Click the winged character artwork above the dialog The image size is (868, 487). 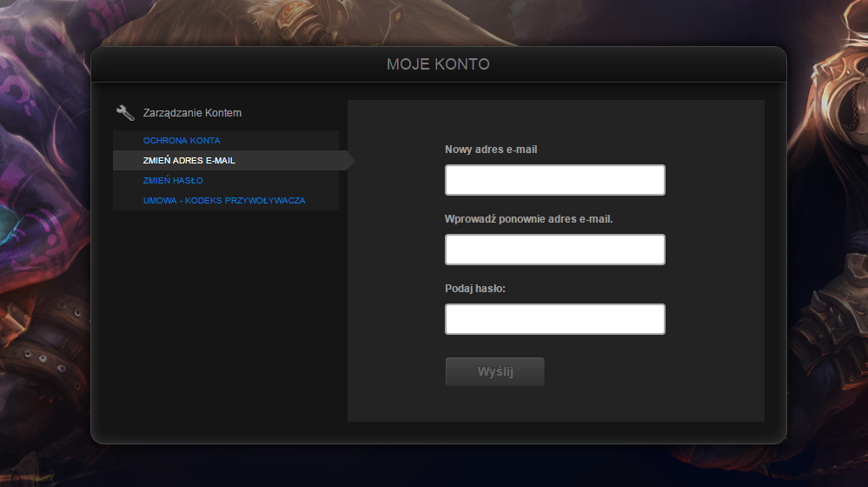tap(310, 22)
